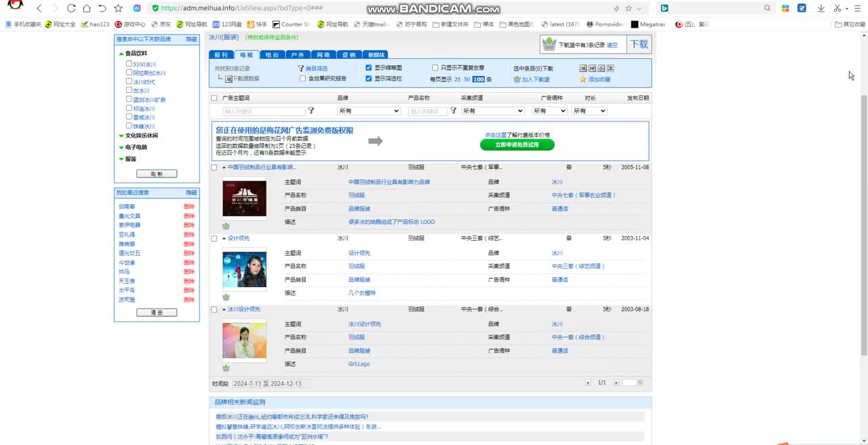868x445 pixels.
Task: Collapse the 食品饮料 category
Action: click(121, 54)
